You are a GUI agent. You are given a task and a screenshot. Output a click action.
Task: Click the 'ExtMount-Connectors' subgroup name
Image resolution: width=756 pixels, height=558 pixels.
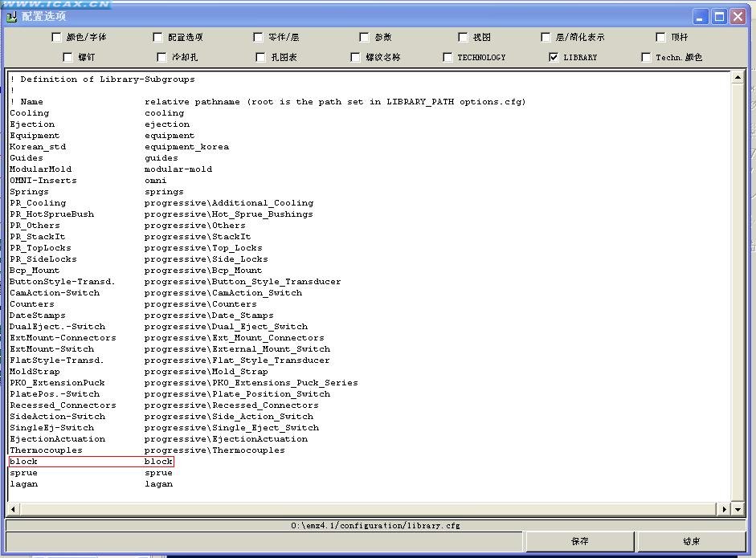point(63,338)
